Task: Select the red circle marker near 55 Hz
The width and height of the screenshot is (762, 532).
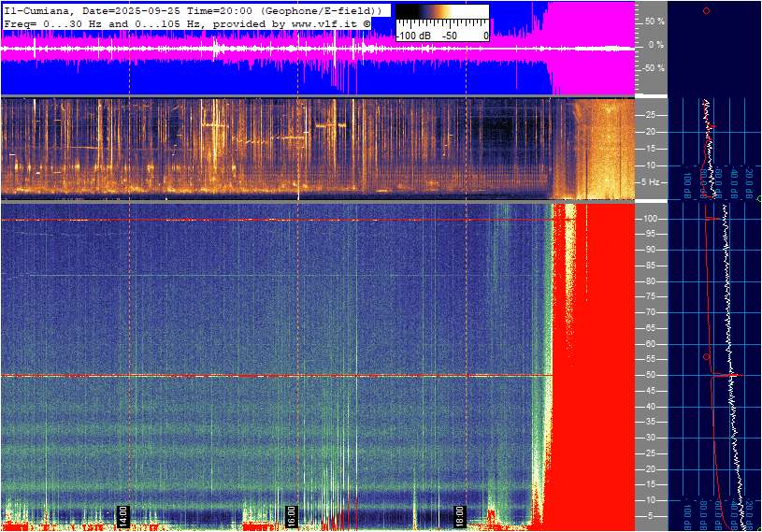Action: click(707, 357)
